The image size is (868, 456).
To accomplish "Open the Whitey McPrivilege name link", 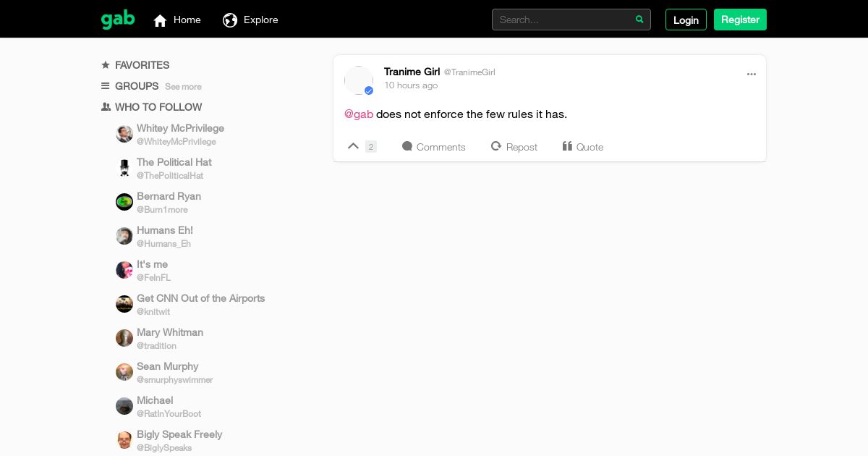I will coord(180,128).
